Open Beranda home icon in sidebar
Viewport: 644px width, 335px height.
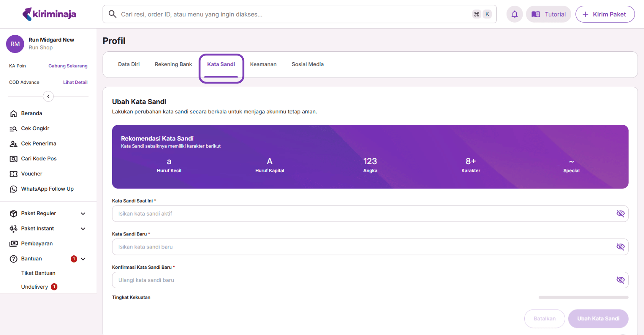[13, 114]
